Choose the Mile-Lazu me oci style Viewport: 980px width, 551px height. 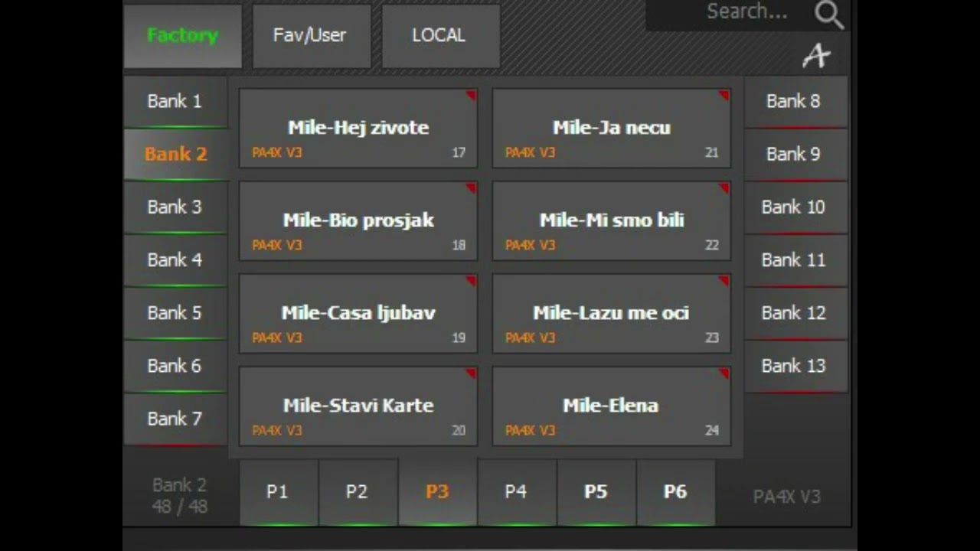pyautogui.click(x=612, y=314)
